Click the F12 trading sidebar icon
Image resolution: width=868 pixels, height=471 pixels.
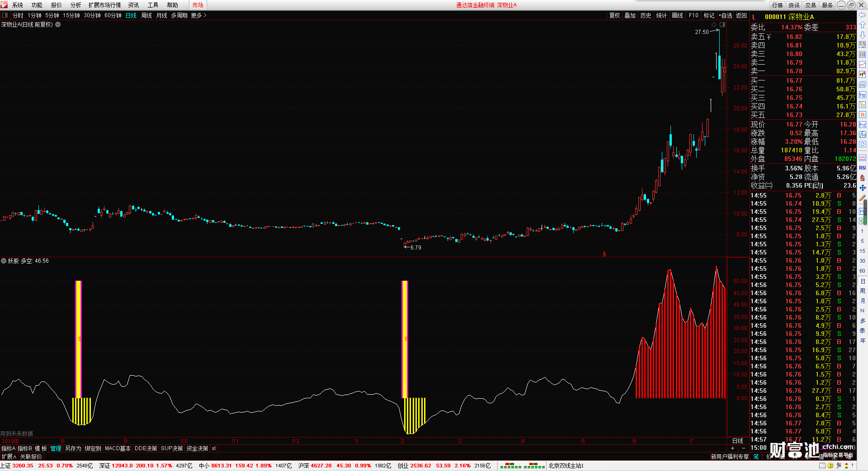click(x=863, y=124)
